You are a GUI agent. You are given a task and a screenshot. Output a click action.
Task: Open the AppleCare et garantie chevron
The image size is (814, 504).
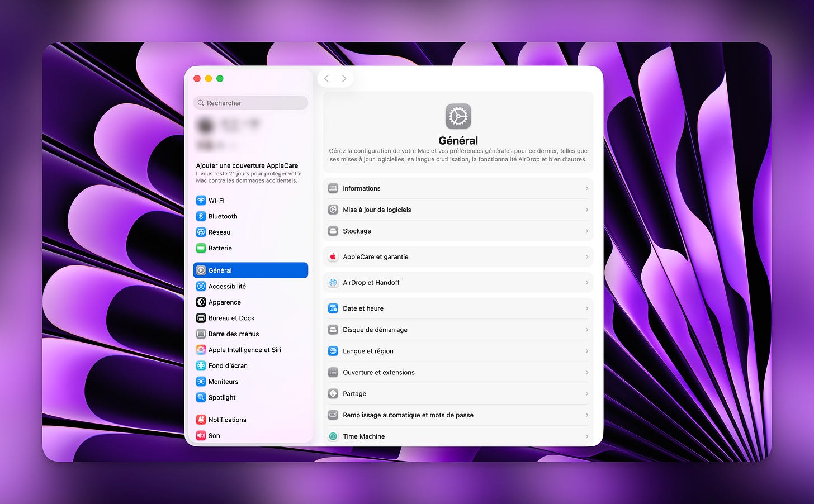[586, 256]
